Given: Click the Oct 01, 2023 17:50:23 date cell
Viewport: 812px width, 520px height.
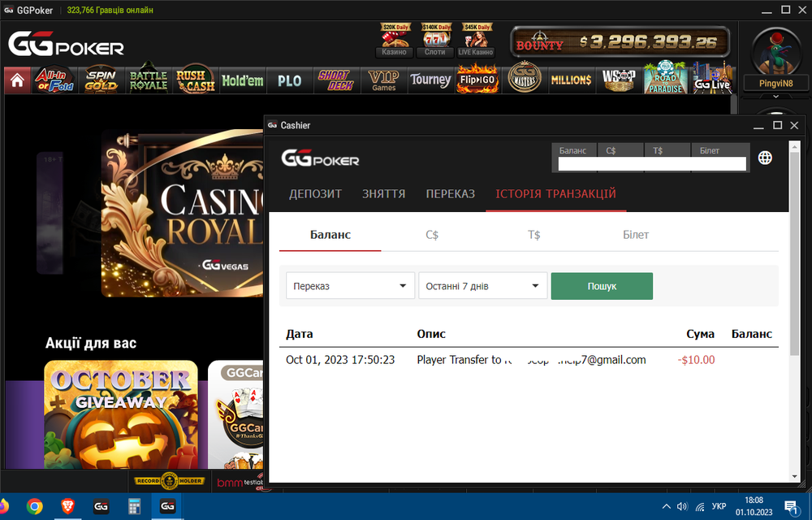Looking at the screenshot, I should [x=340, y=360].
